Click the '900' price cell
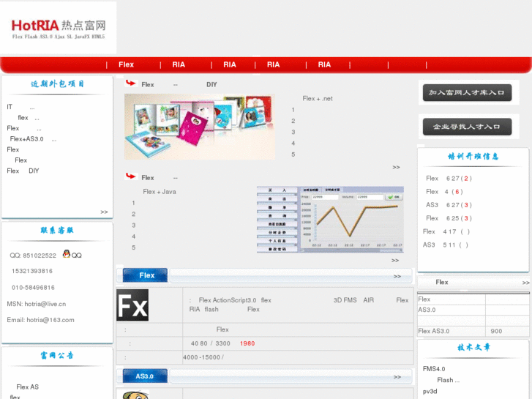This screenshot has width=532, height=399. click(x=496, y=331)
